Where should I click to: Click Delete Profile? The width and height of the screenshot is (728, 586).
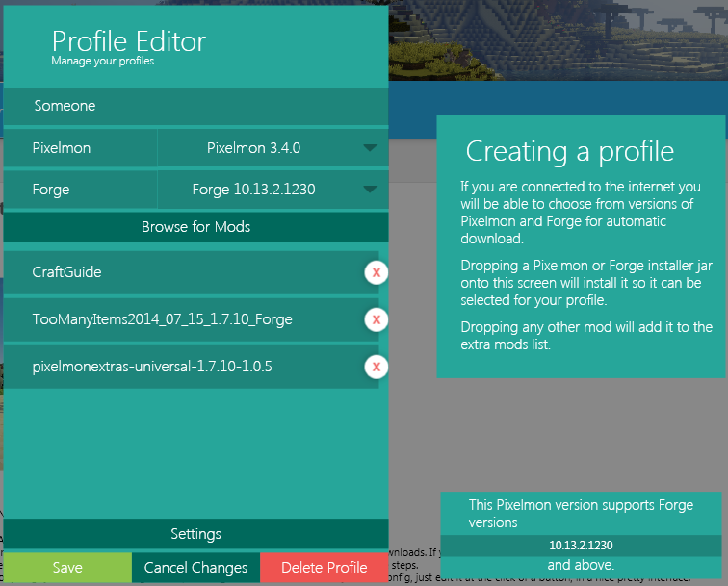pyautogui.click(x=325, y=568)
